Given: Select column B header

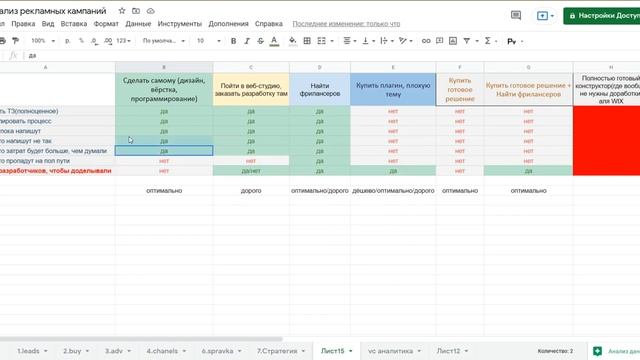Looking at the screenshot, I should pyautogui.click(x=164, y=67).
